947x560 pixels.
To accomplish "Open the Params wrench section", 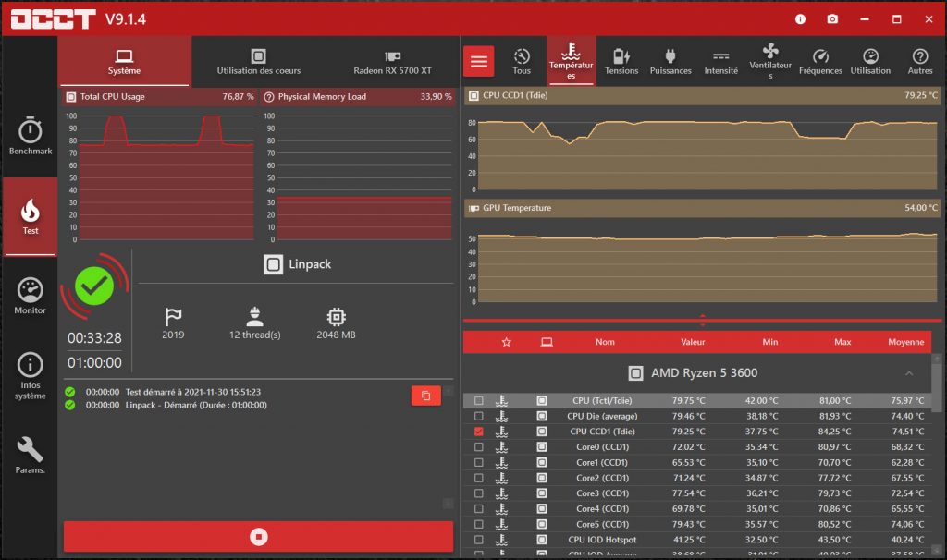I will tap(31, 456).
